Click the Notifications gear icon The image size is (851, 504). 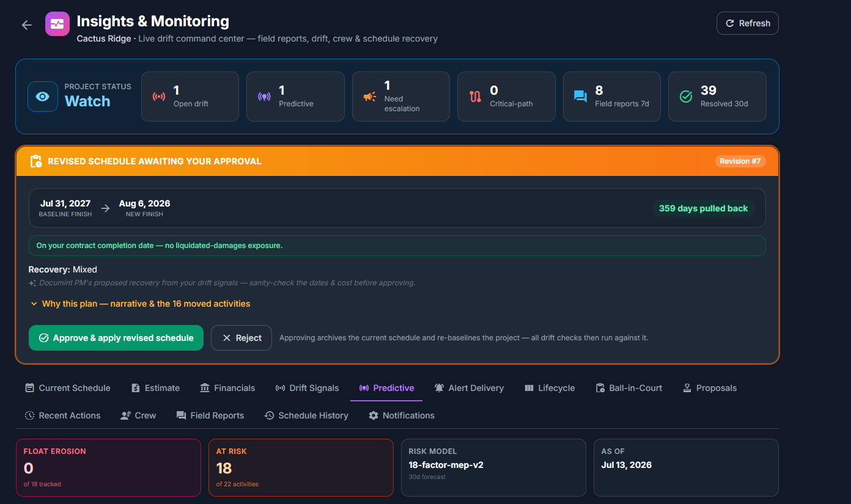pyautogui.click(x=374, y=415)
